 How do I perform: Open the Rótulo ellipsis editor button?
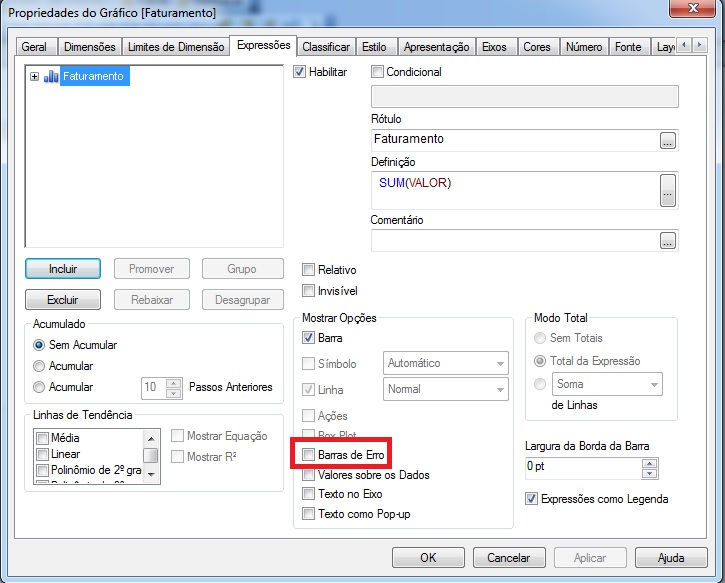pyautogui.click(x=668, y=140)
